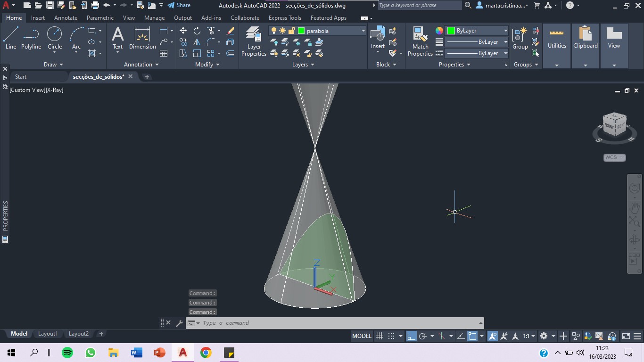Open the lineweight ByLayer dropdown
This screenshot has width=644, height=362.
click(477, 42)
